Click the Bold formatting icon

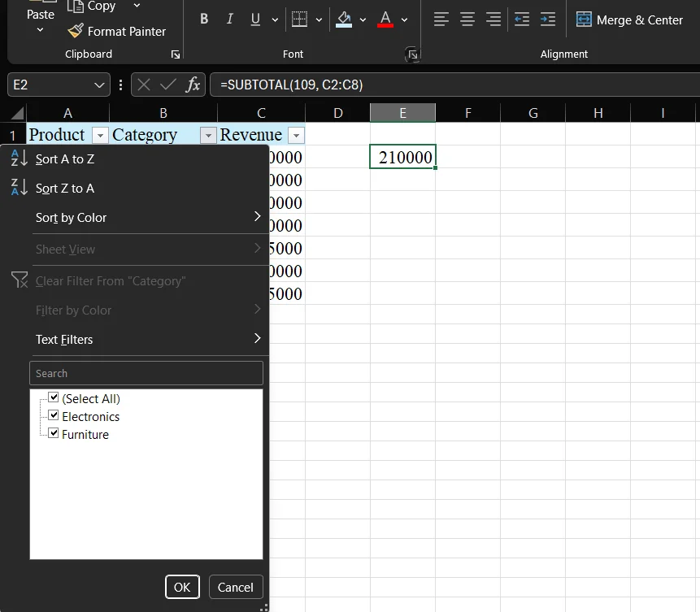tap(204, 19)
